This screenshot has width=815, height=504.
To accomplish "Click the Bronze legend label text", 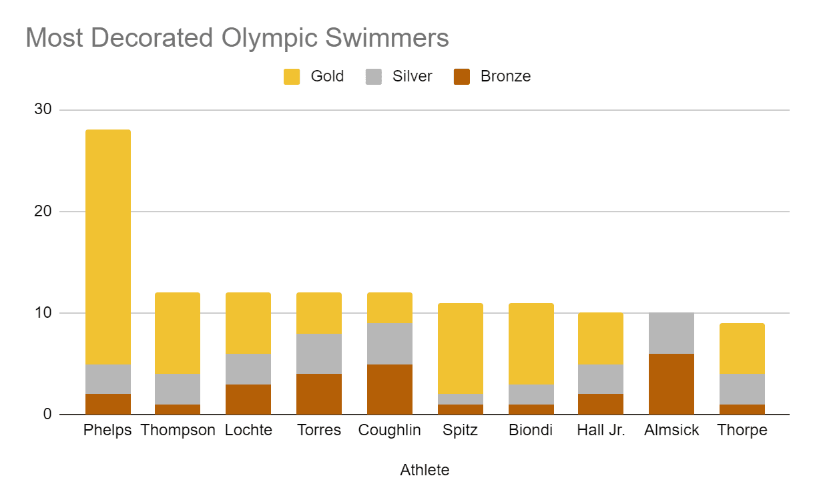I will click(505, 76).
